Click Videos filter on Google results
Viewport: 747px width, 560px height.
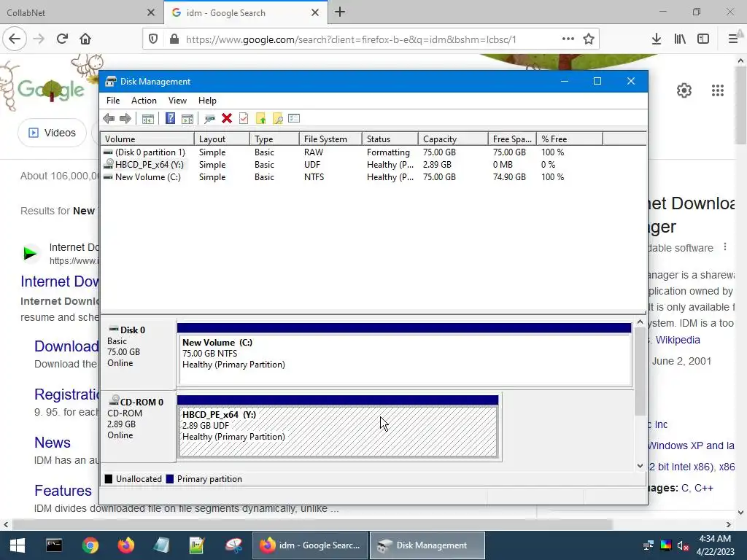[52, 133]
